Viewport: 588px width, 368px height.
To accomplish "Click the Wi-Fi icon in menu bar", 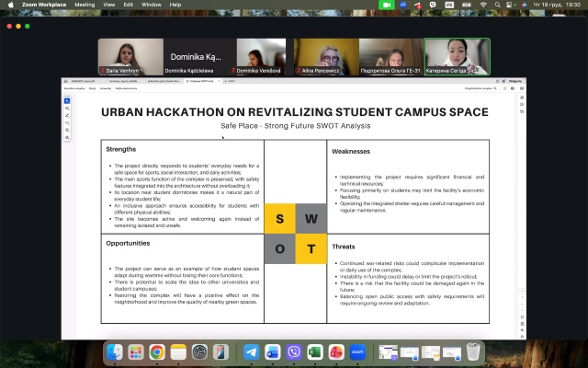I will tap(484, 5).
